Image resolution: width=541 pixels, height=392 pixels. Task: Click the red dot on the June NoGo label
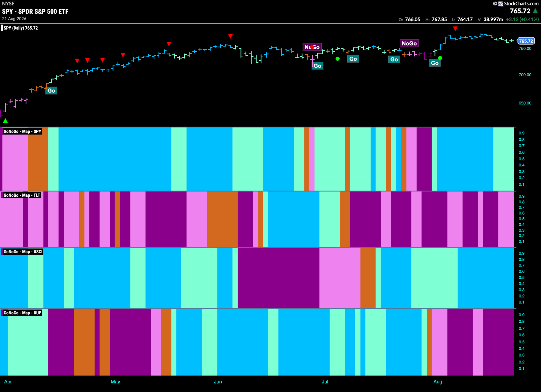(312, 47)
